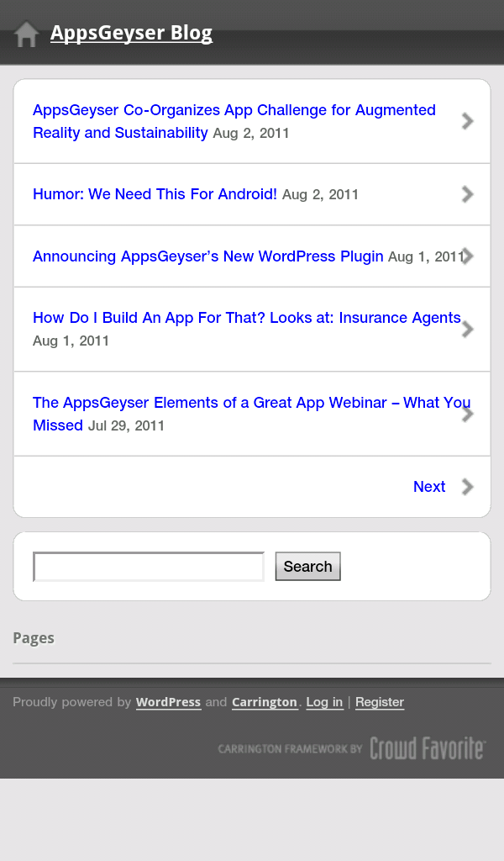This screenshot has height=861, width=504.
Task: Open the Humor: We Need This For Android post
Action: pos(155,194)
